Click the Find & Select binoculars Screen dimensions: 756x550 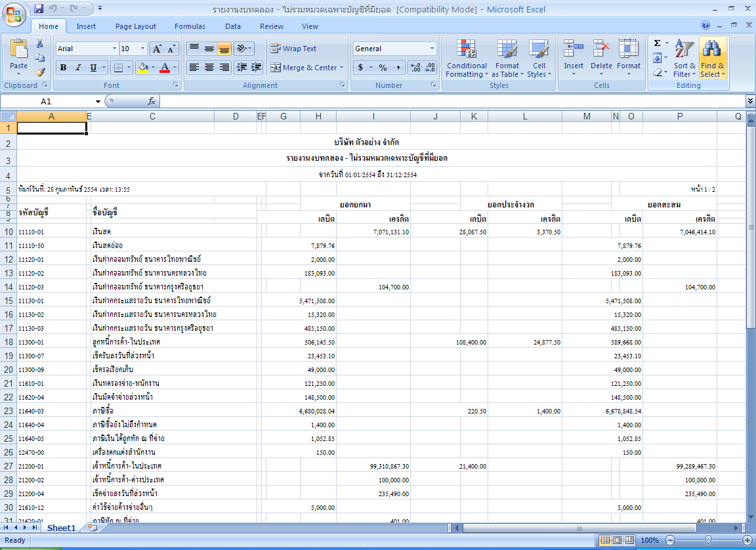[712, 58]
